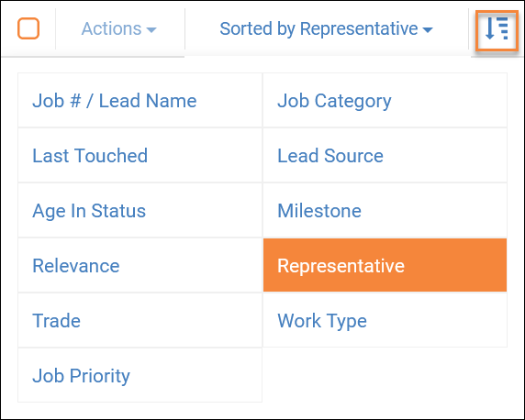The height and width of the screenshot is (420, 525).
Task: Click the caret arrow beside Actions
Action: [x=151, y=30]
